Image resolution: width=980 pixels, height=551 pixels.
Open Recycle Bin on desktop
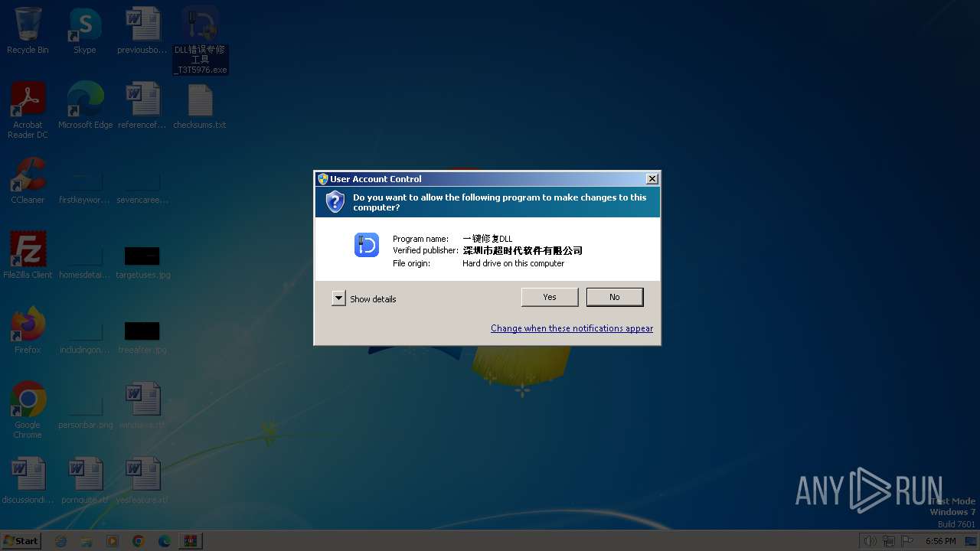(x=28, y=31)
